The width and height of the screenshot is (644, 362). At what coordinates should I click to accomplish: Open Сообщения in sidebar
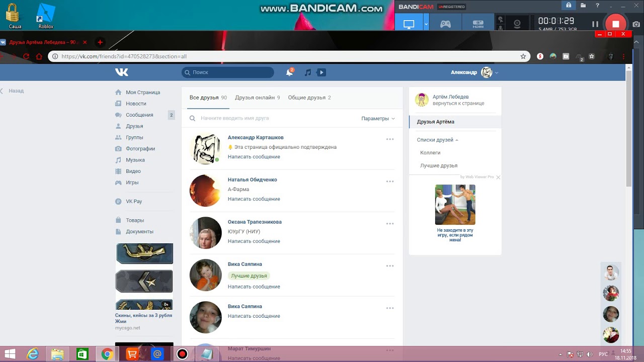(x=139, y=115)
